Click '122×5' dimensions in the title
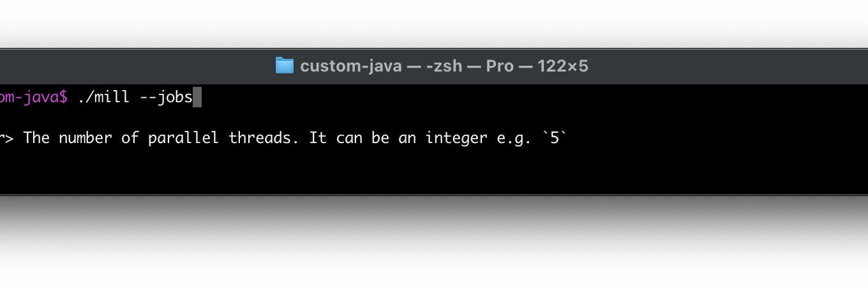The height and width of the screenshot is (290, 868). (x=563, y=66)
